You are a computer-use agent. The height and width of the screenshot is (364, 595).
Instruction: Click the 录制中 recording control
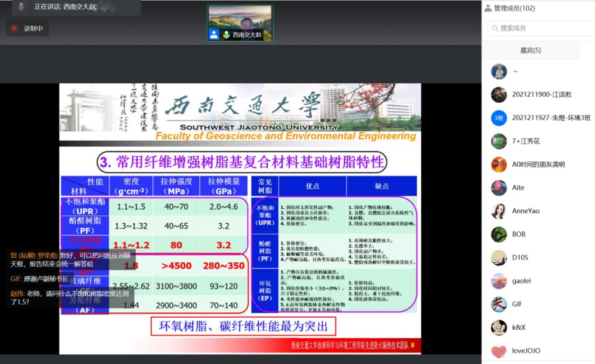pos(27,28)
